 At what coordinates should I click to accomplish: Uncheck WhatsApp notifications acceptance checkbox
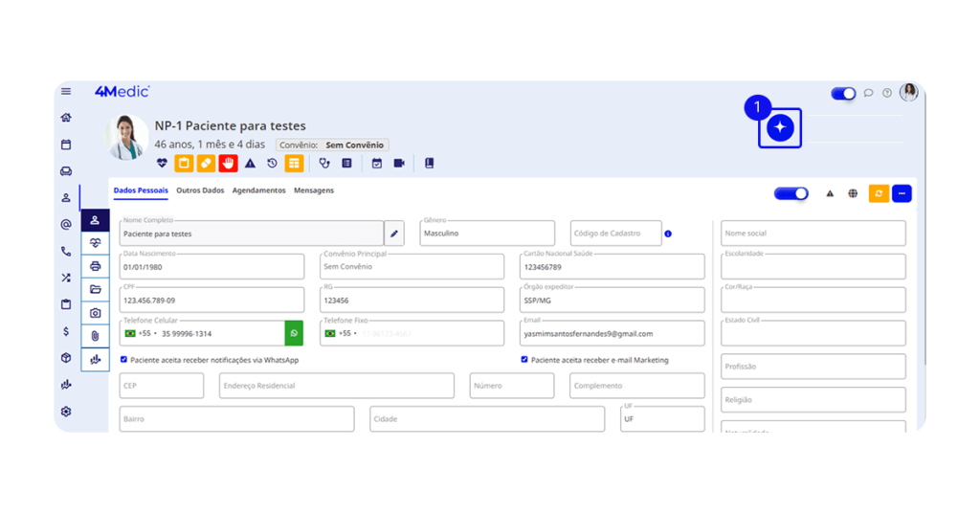point(124,360)
